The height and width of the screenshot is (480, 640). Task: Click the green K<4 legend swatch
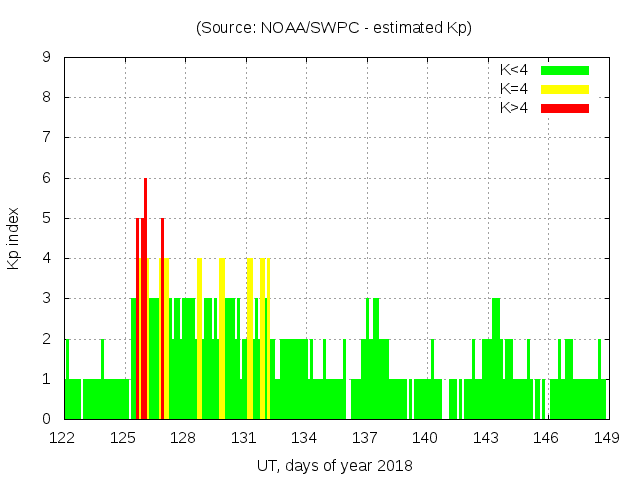(x=565, y=70)
